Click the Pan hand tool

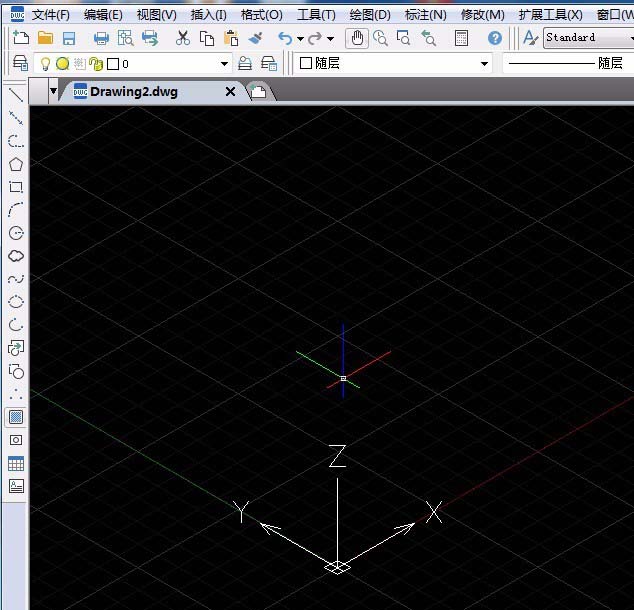pyautogui.click(x=358, y=38)
